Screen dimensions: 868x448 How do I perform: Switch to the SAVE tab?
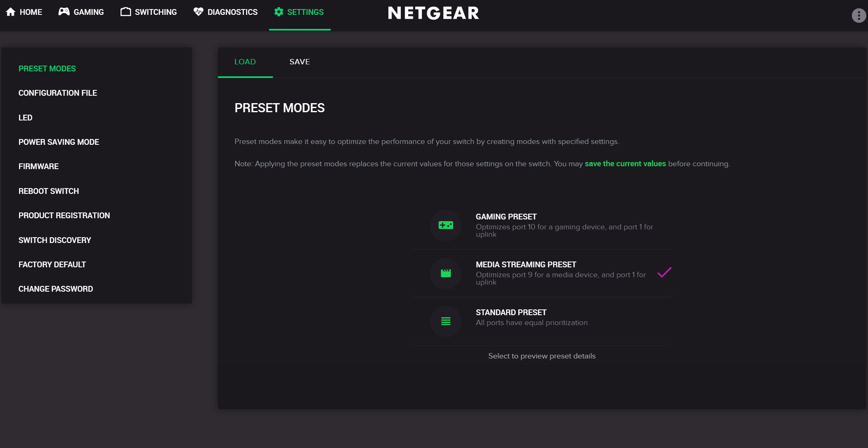tap(300, 62)
